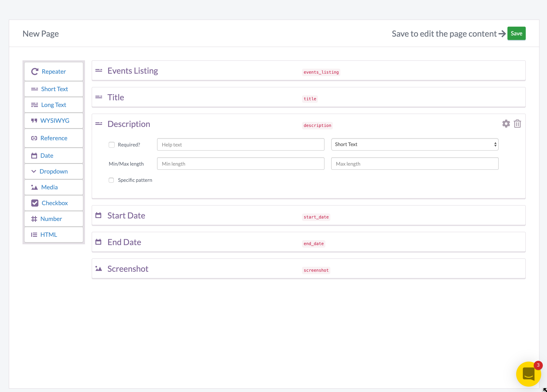Click the Number field type icon
Screen dimensions: 547x392
click(34, 218)
